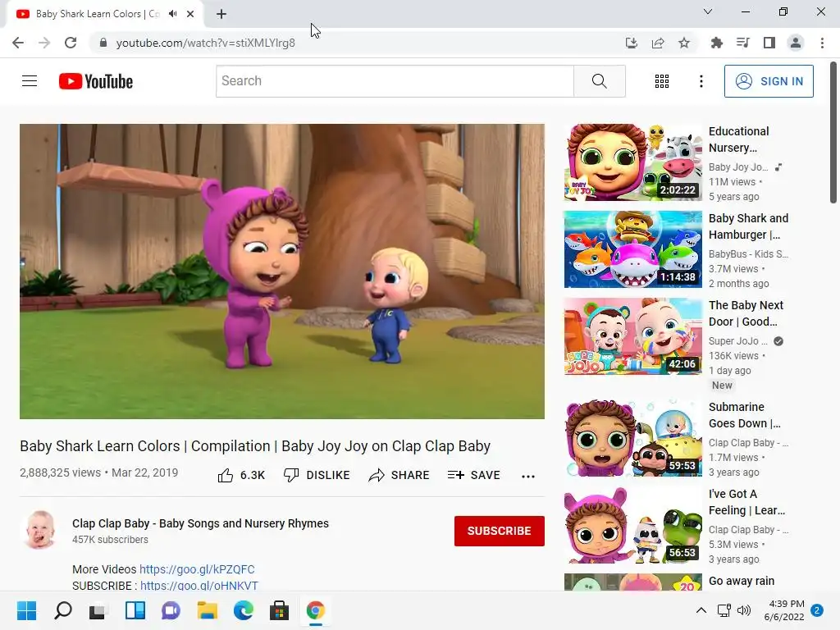Open the Chrome profile avatar
The height and width of the screenshot is (630, 840).
pos(796,43)
